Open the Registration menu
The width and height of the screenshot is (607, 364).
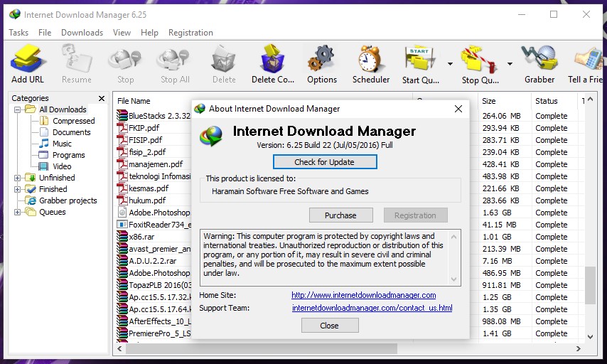(190, 33)
